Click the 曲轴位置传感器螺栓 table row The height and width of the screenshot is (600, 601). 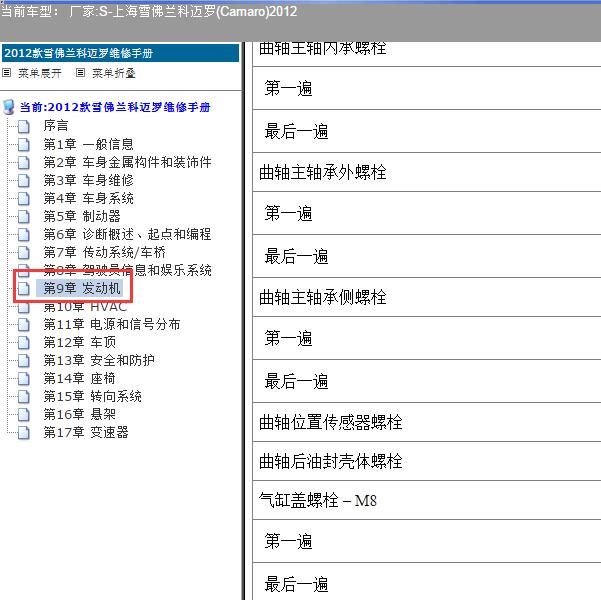pos(427,422)
